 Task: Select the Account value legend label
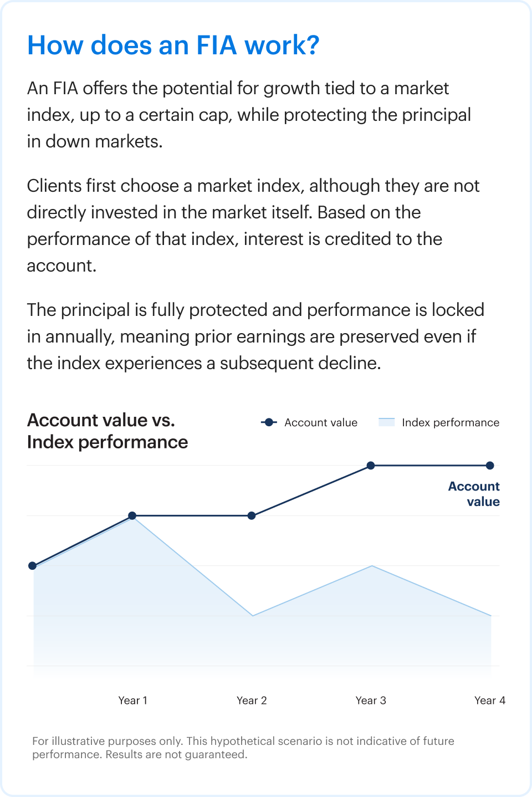tap(321, 422)
